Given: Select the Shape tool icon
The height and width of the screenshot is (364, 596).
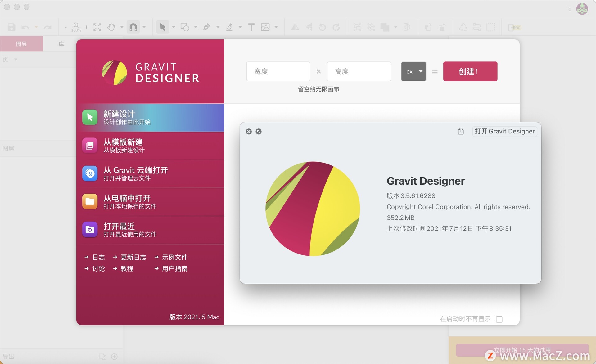Looking at the screenshot, I should pos(185,27).
